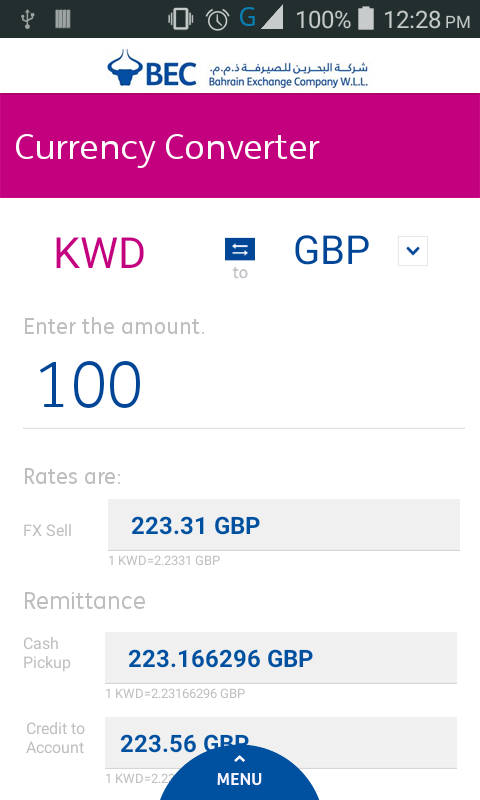
Task: Tap the GBP target currency label
Action: (x=332, y=251)
